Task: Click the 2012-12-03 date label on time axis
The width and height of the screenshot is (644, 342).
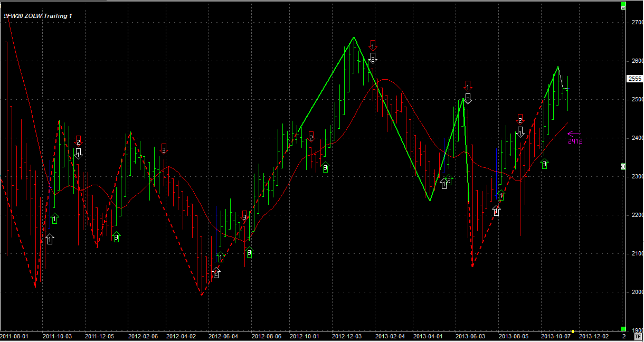Action: (346, 336)
